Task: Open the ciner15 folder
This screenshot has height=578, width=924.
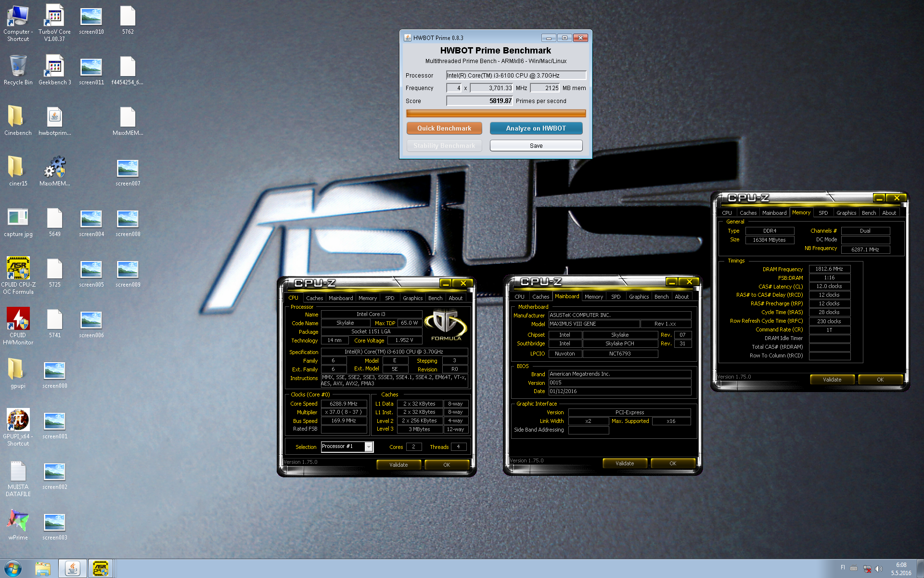Action: (x=18, y=171)
